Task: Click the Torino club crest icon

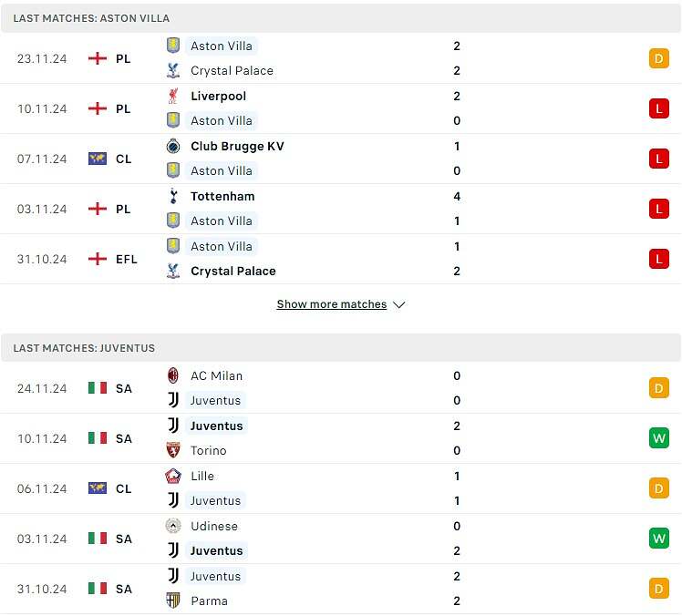Action: [173, 450]
